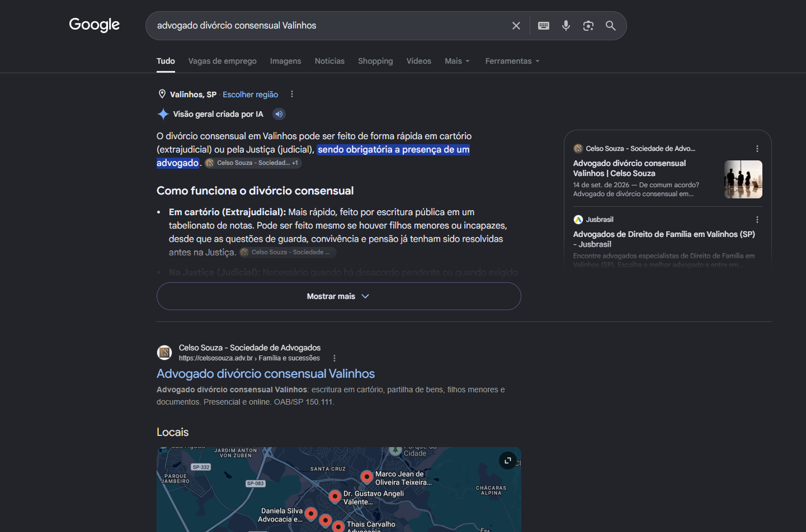The width and height of the screenshot is (806, 532).
Task: Open the Notícias tab
Action: pyautogui.click(x=329, y=61)
